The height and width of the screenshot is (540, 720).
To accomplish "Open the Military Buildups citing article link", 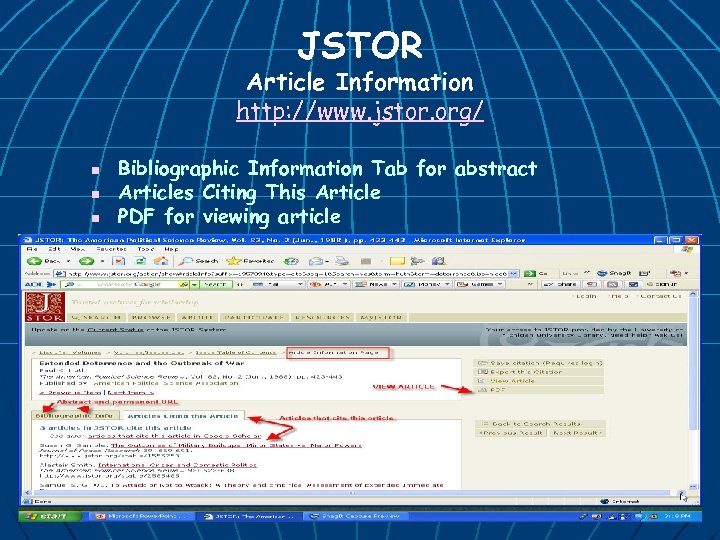I will click(236, 445).
